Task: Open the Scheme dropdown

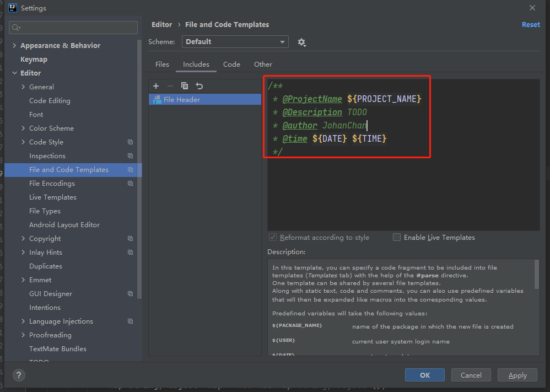Action: coord(235,42)
